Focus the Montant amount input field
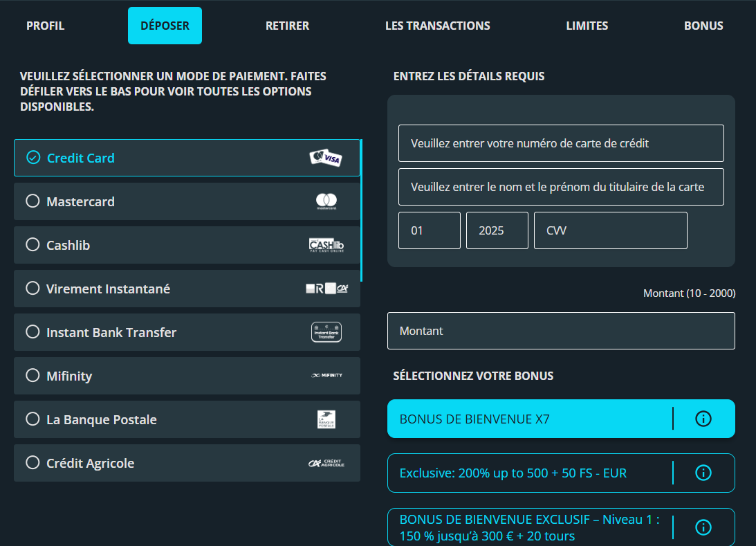The height and width of the screenshot is (546, 756). click(x=560, y=331)
